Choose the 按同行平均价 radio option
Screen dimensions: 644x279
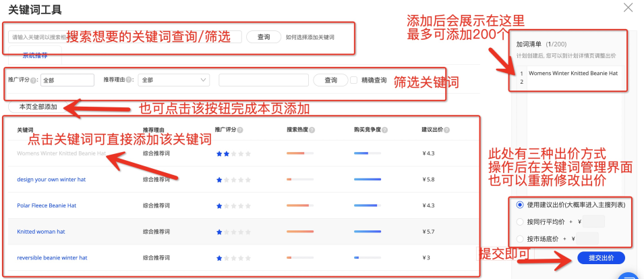click(x=519, y=222)
